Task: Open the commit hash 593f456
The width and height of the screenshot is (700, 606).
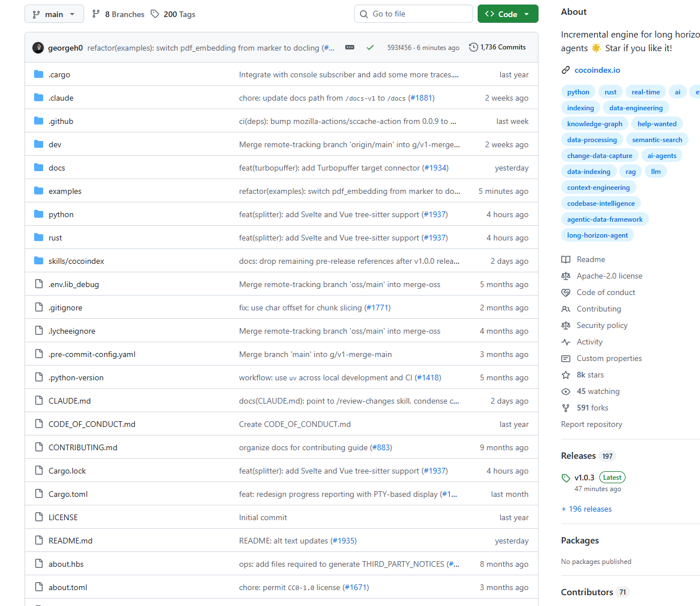Action: (x=399, y=48)
